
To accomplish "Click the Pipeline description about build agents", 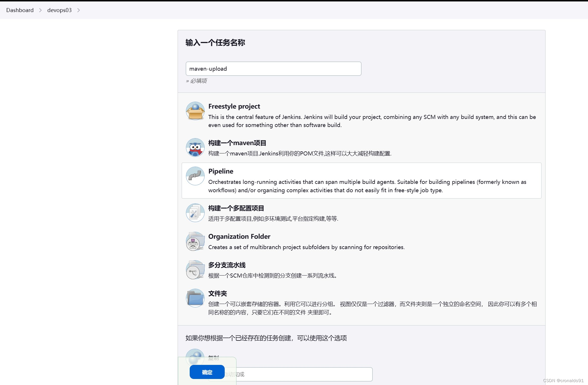I will coord(367,186).
